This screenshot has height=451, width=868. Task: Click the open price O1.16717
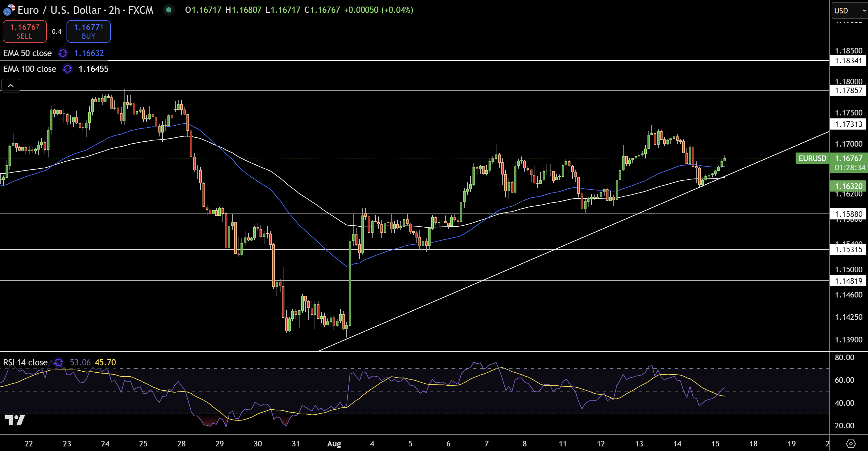(x=203, y=10)
